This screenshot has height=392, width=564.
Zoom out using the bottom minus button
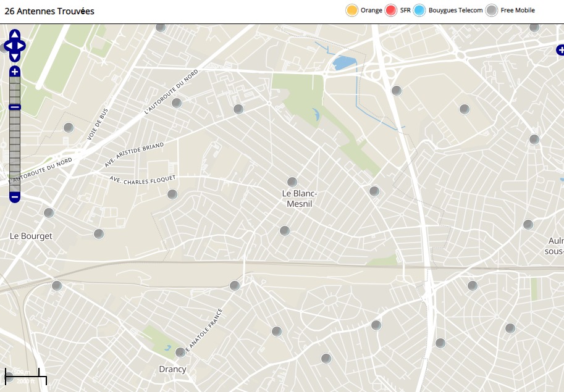[x=15, y=198]
